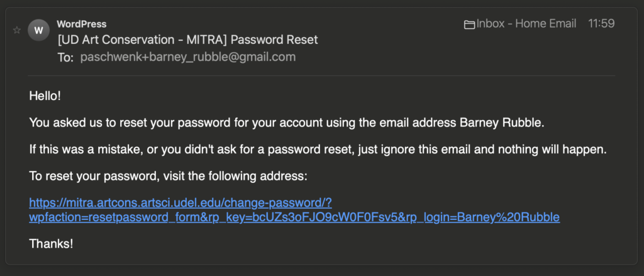
Task: Click the "Thanks!" closing text
Action: 51,243
